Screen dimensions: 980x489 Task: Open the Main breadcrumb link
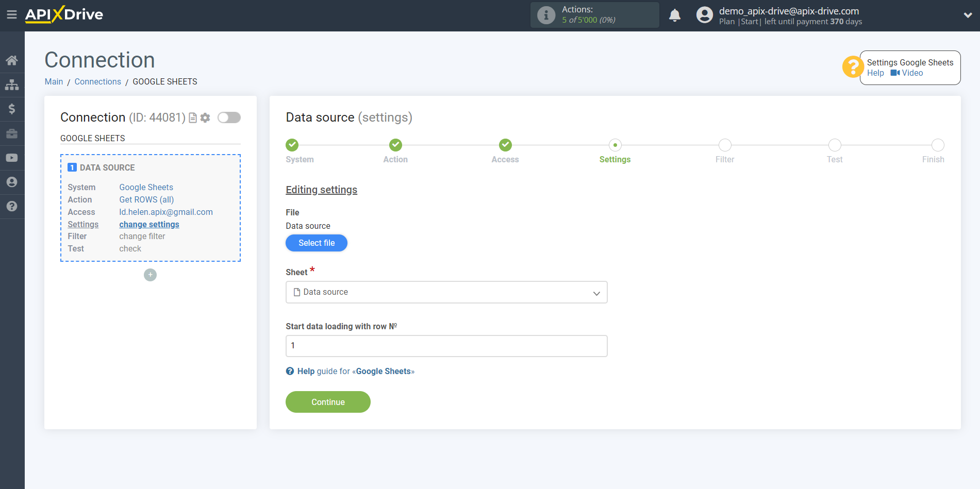coord(54,81)
